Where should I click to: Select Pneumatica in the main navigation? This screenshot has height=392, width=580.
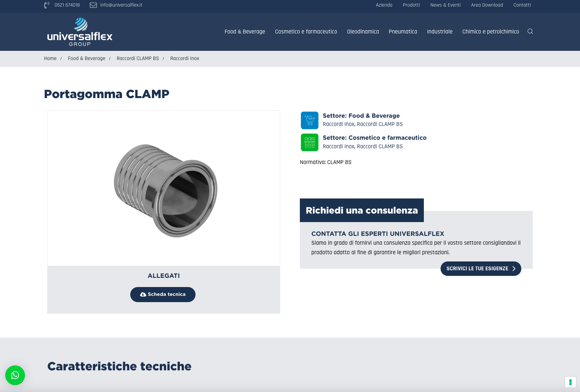[x=403, y=31]
